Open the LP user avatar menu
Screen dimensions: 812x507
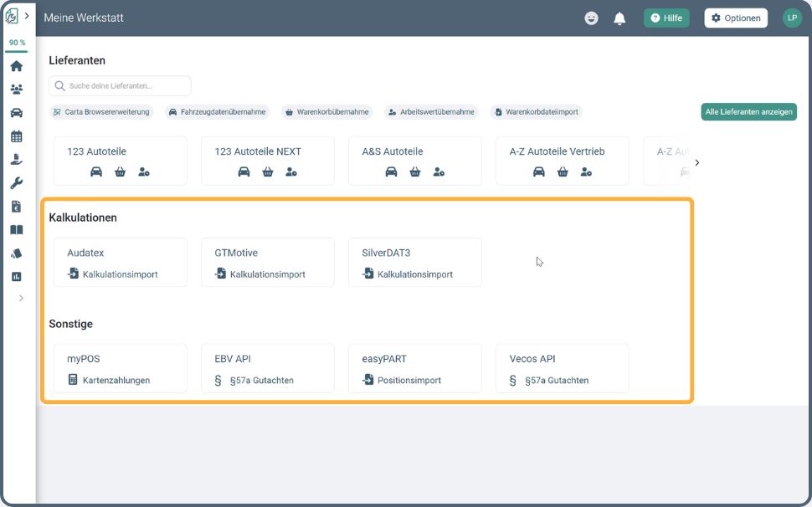click(x=792, y=18)
